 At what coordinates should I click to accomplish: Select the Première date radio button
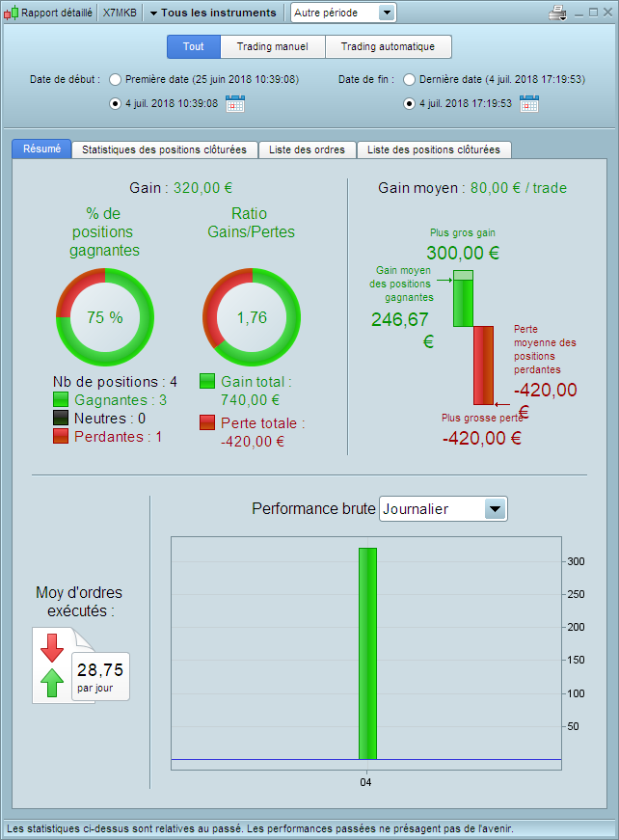(115, 80)
